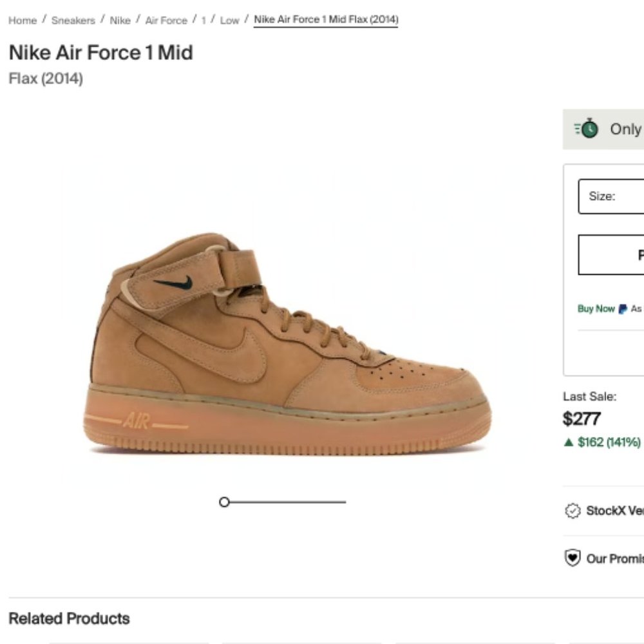644x644 pixels.
Task: Click the carousel dot below the sneaker image
Action: point(224,500)
